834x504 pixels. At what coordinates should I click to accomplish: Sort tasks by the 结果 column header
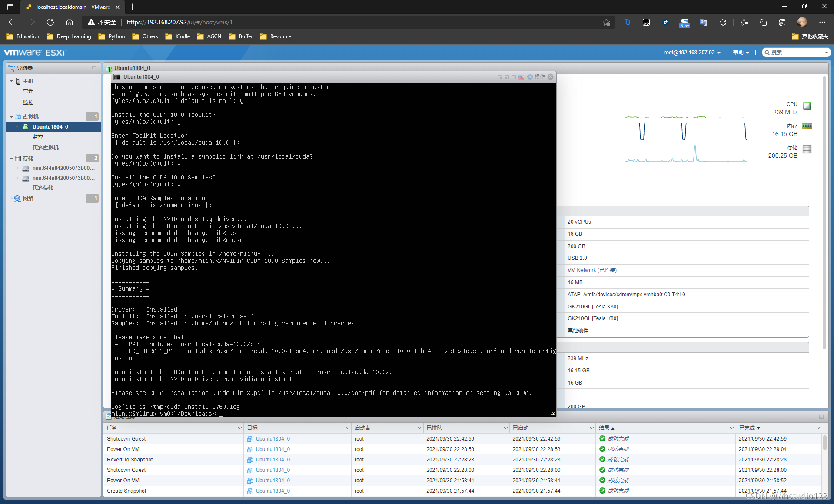click(x=606, y=428)
